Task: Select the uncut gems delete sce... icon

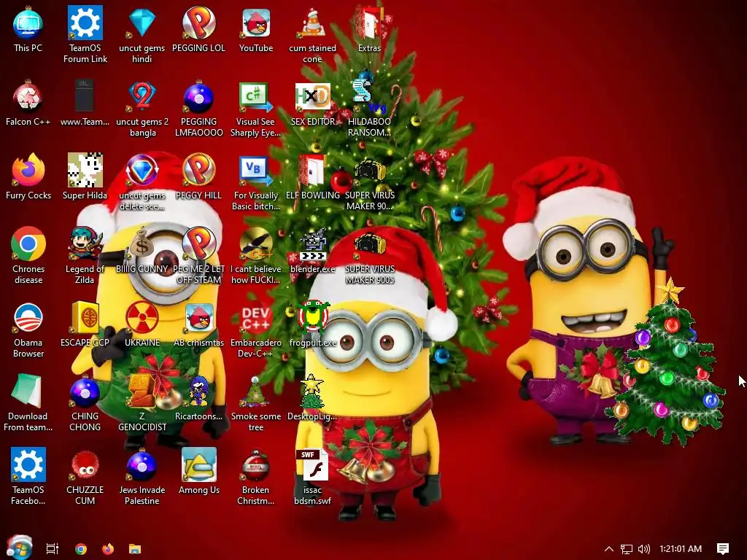Action: (142, 182)
